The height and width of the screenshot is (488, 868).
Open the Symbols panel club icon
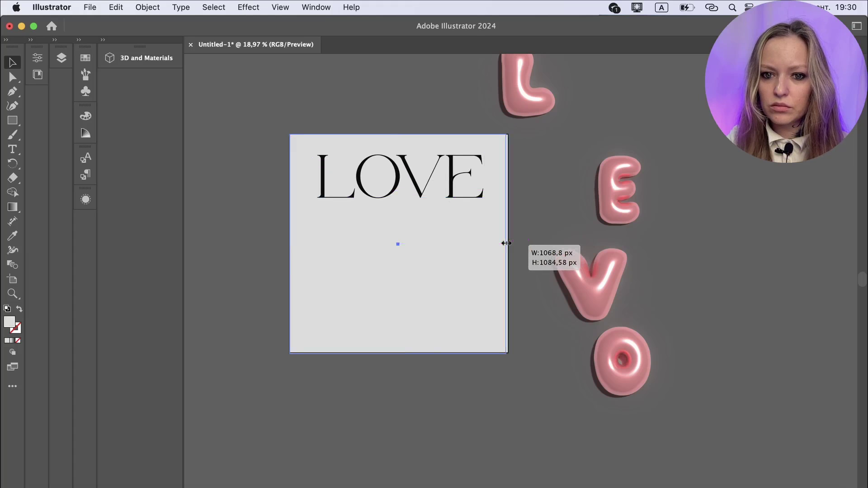pyautogui.click(x=85, y=92)
